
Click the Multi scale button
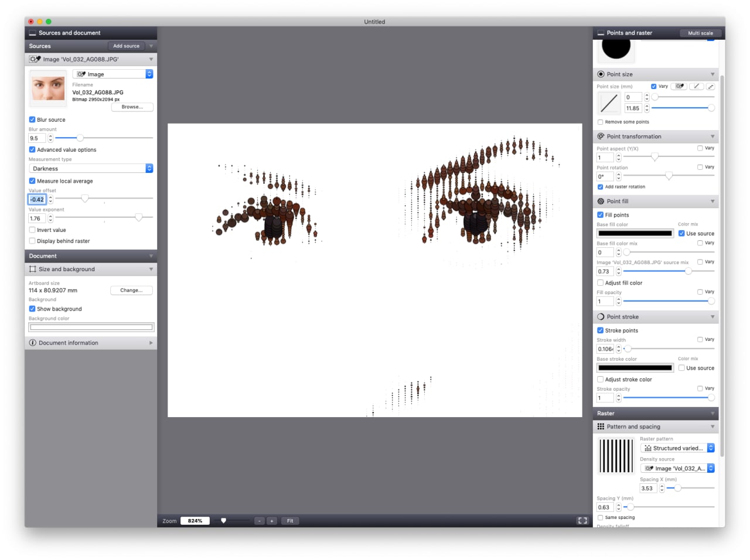pos(700,33)
